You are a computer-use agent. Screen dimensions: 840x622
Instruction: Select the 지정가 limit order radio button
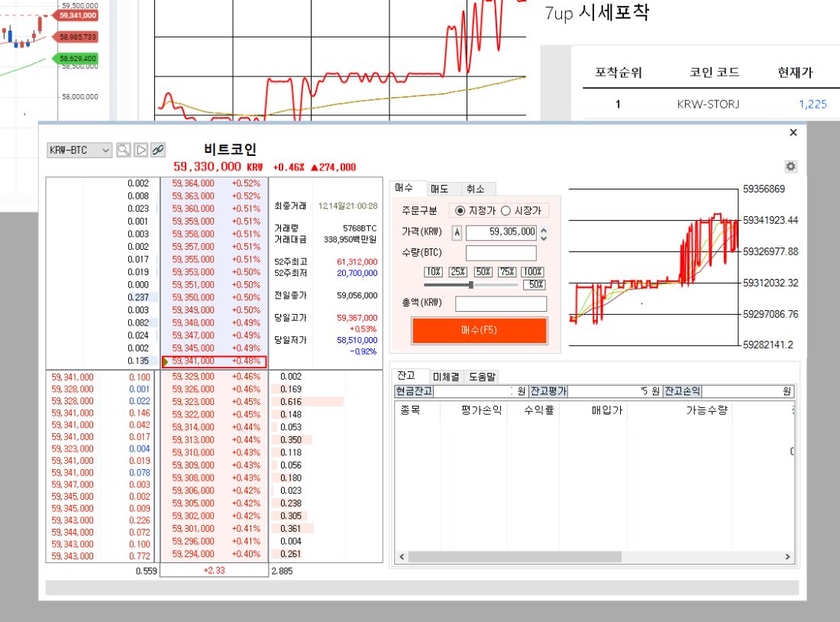tap(460, 211)
